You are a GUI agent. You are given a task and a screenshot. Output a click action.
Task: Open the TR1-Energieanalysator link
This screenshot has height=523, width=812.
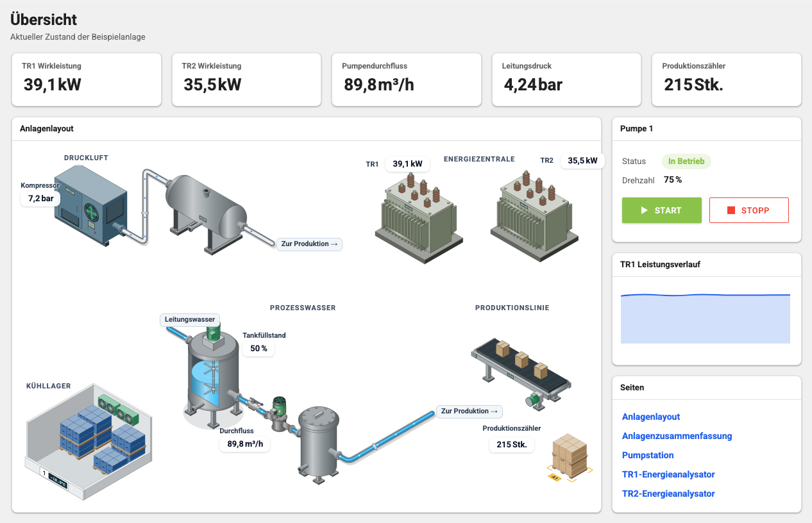click(x=668, y=474)
